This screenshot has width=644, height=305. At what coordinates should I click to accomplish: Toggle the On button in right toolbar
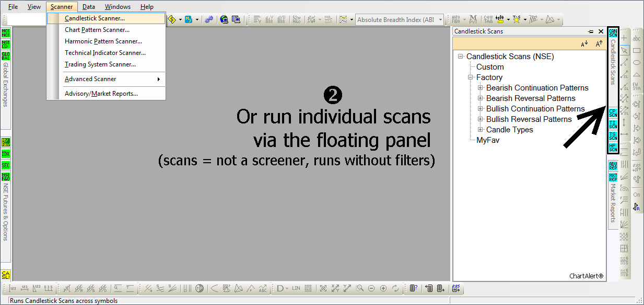(637, 195)
